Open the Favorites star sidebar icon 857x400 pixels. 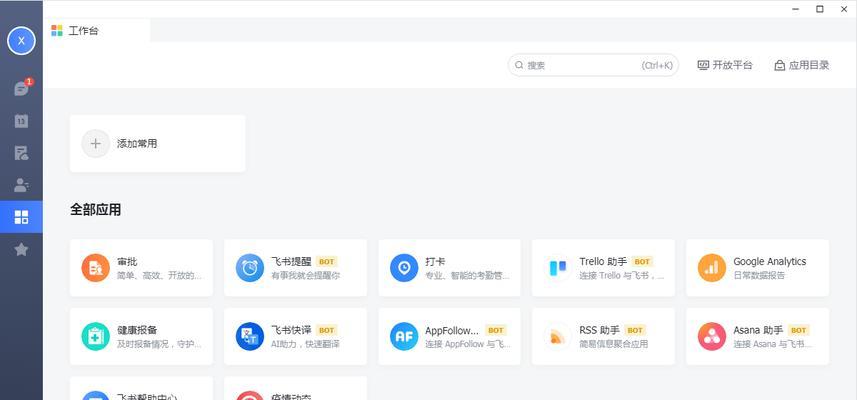pos(21,249)
